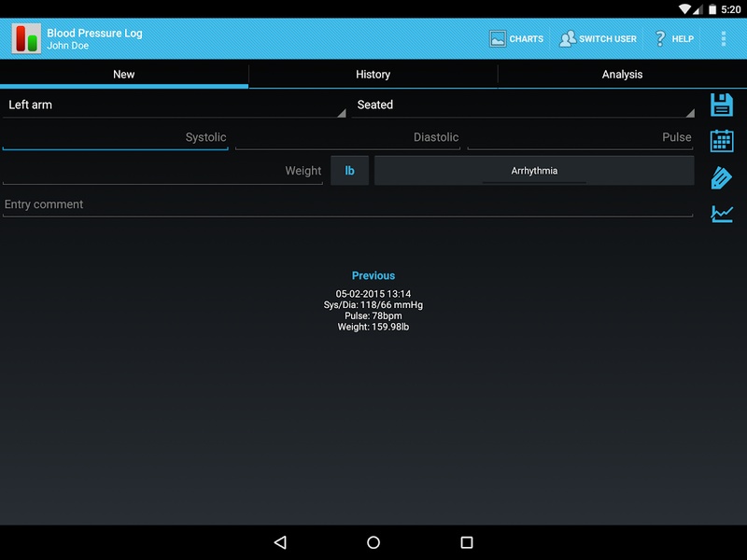
Task: Switch to the History tab
Action: [x=373, y=75]
